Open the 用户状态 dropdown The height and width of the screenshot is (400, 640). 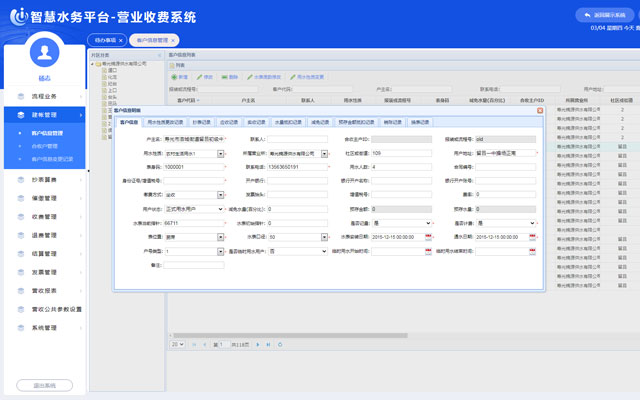pos(227,209)
